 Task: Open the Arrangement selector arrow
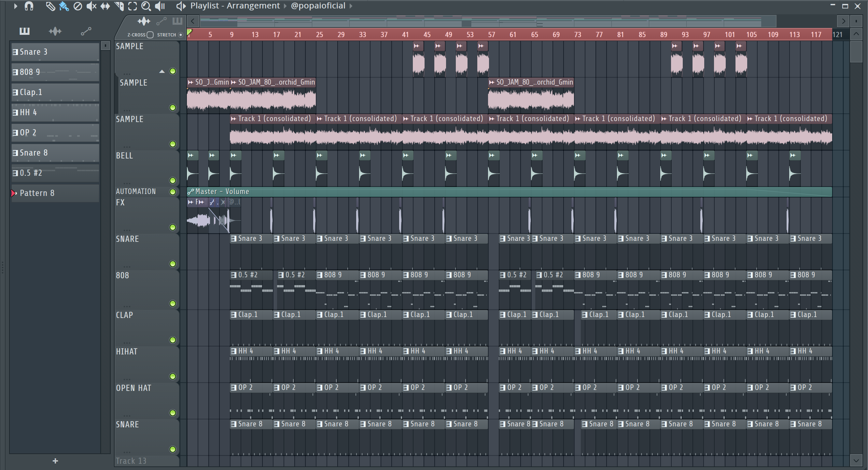coord(285,6)
